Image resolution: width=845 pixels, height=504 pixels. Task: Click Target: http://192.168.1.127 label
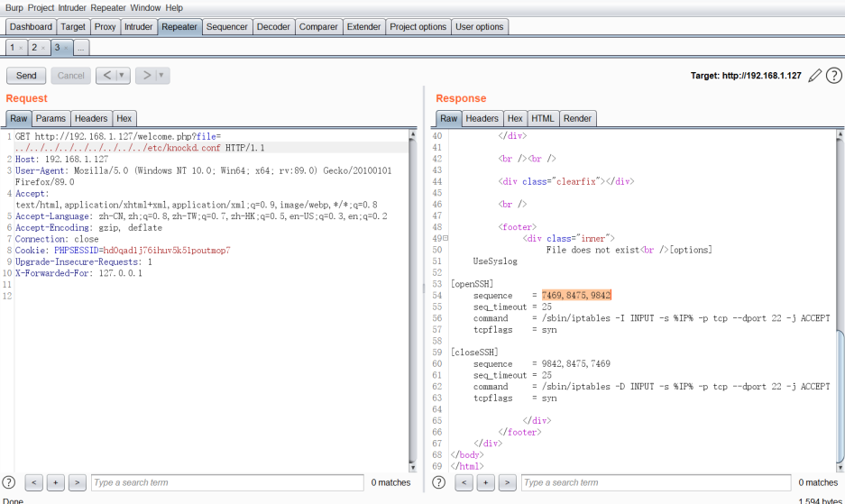click(x=746, y=76)
